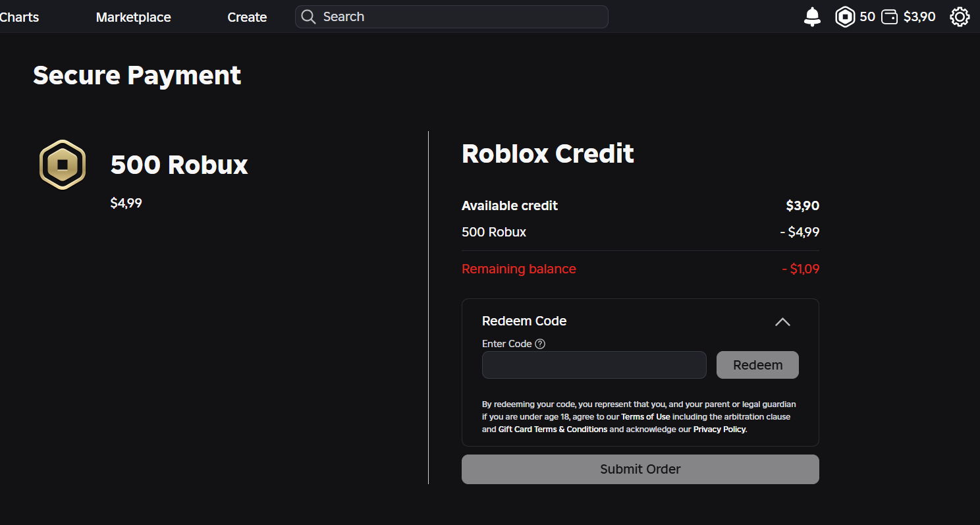
Task: Submit the order
Action: pos(640,469)
